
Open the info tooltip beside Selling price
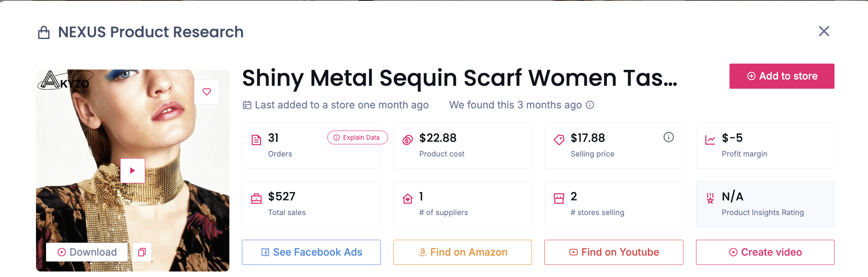(668, 137)
